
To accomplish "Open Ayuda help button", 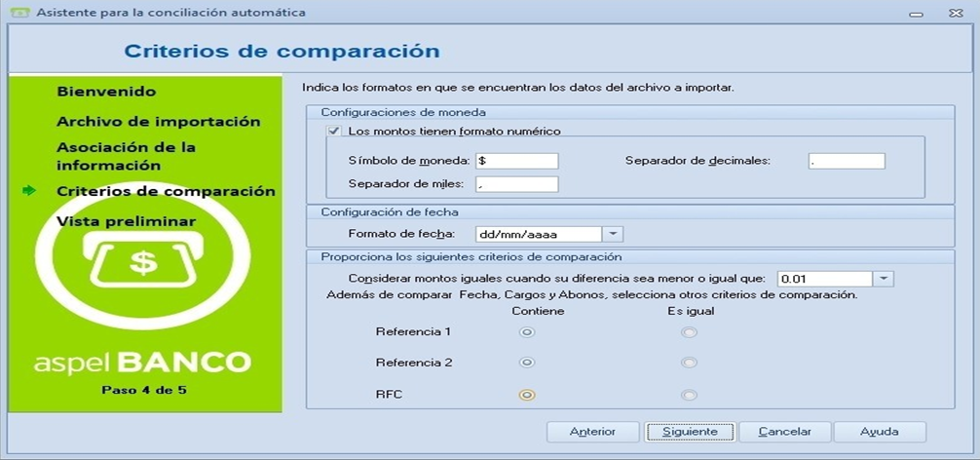I will (880, 432).
